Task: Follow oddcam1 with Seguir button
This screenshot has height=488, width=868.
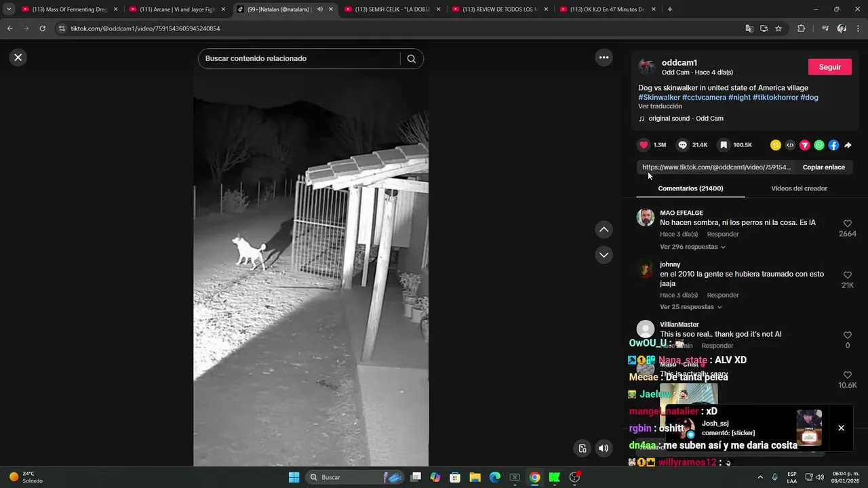Action: (830, 67)
